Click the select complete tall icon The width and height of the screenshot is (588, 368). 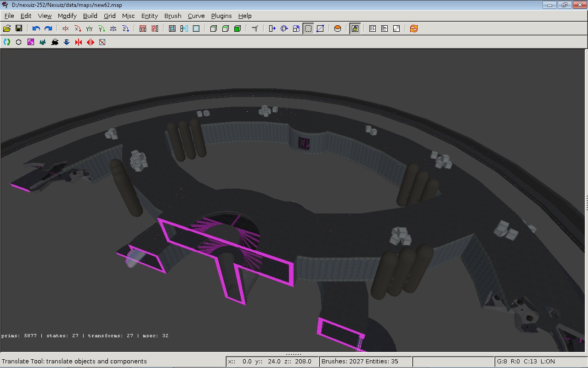click(172, 29)
